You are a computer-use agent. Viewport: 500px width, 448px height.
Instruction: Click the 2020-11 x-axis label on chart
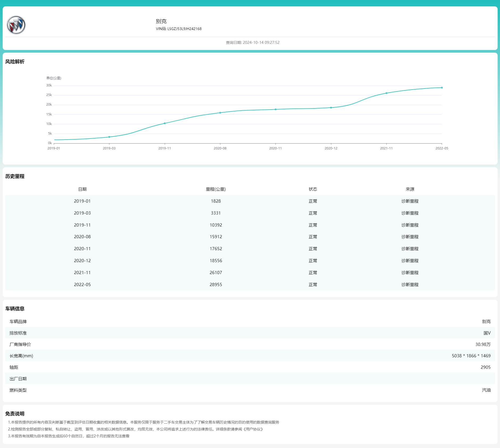click(275, 148)
